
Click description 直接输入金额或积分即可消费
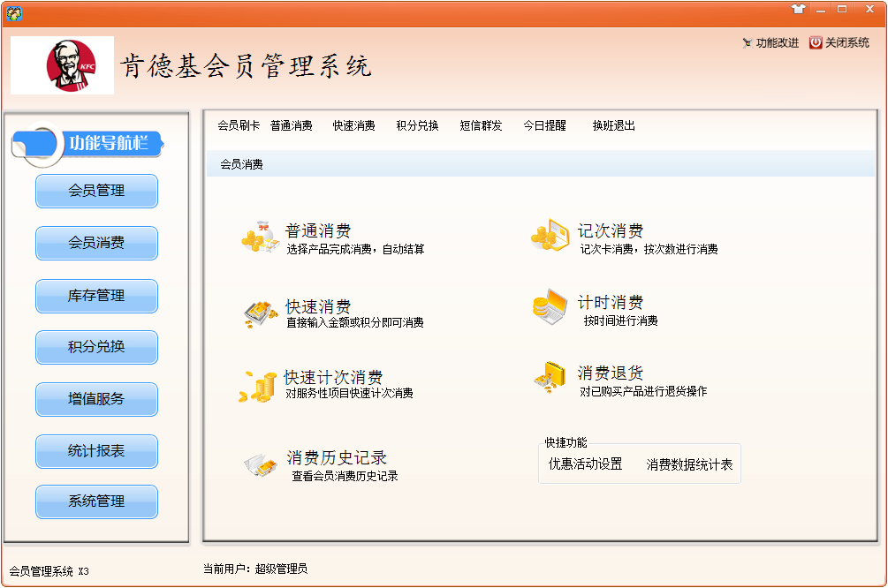point(355,322)
